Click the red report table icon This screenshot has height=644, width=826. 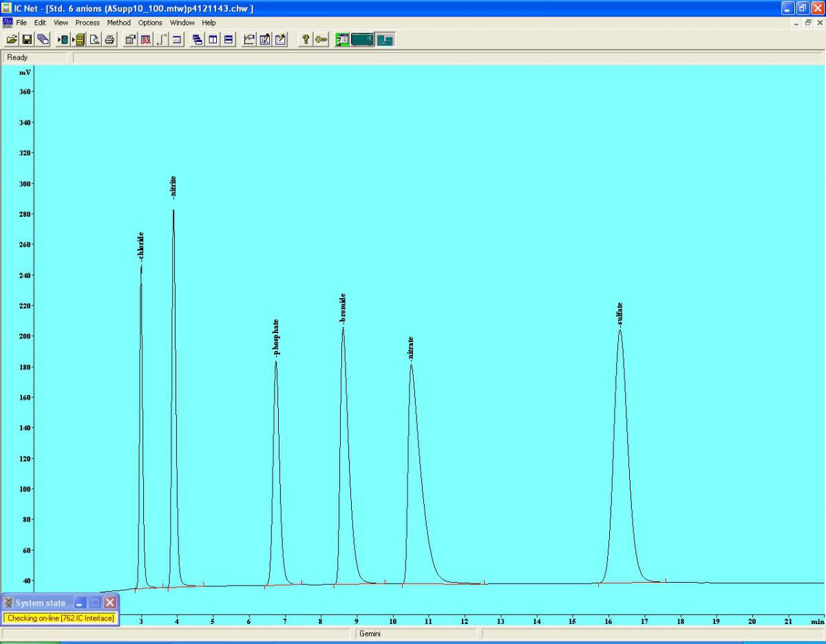(x=145, y=39)
